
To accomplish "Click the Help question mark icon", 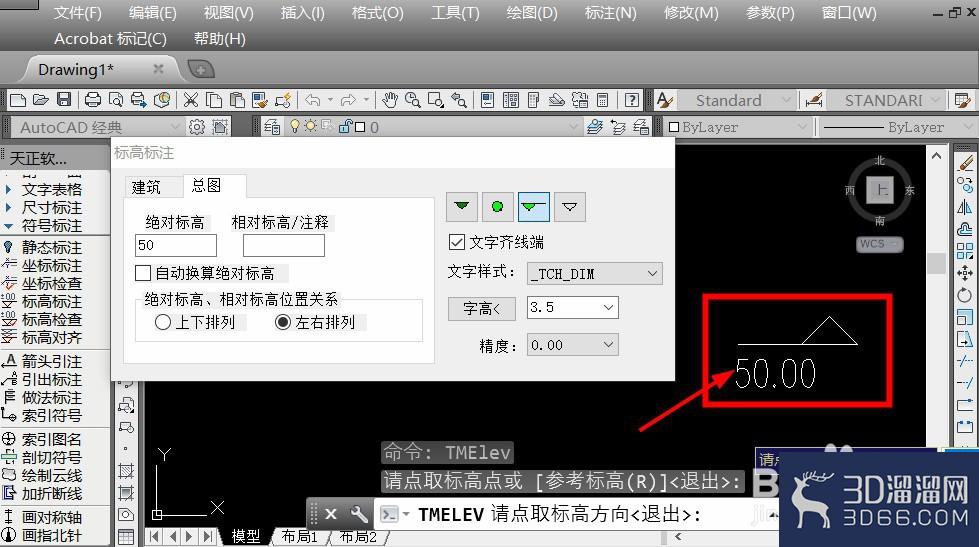I will coord(632,100).
